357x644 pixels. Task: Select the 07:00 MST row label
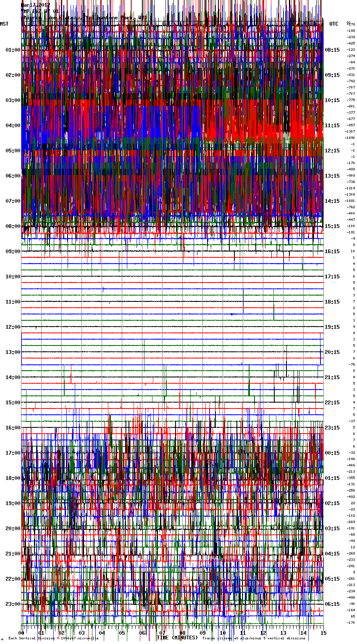pyautogui.click(x=13, y=201)
